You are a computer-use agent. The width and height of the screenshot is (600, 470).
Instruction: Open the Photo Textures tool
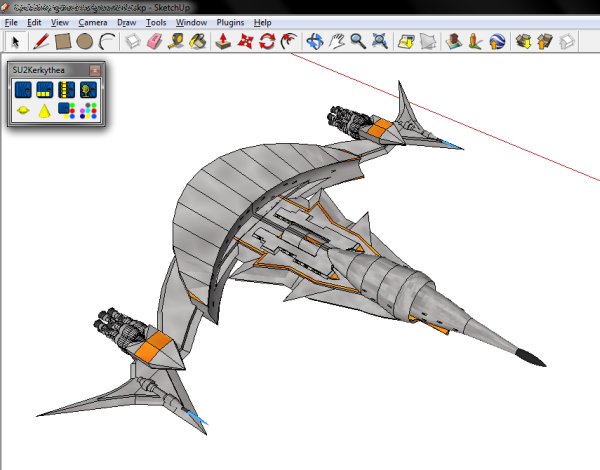pos(475,41)
